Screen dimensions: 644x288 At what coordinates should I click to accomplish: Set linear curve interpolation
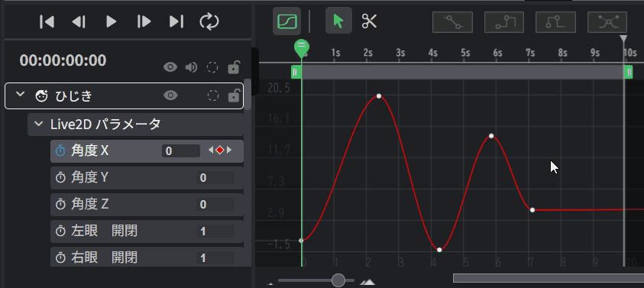coord(452,22)
